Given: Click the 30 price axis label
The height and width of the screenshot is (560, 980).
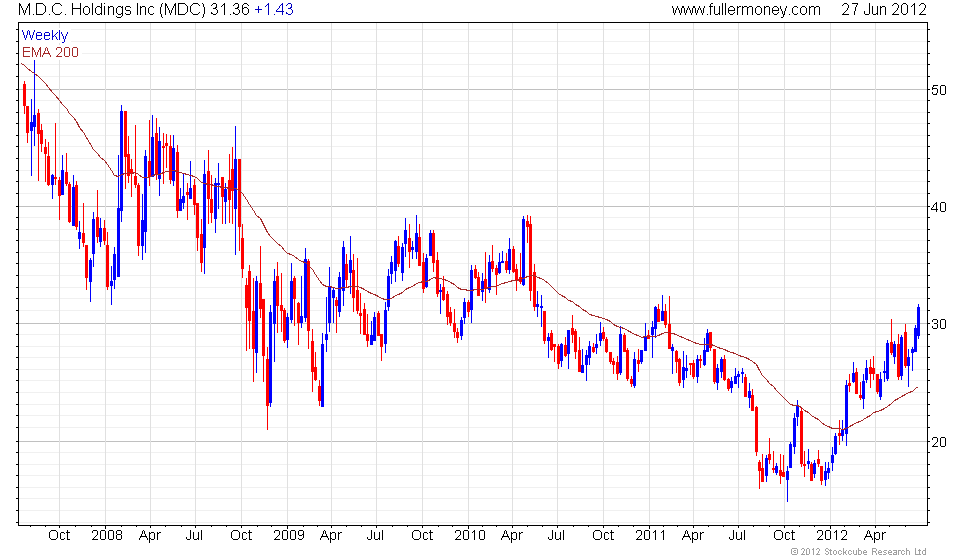Looking at the screenshot, I should (x=939, y=324).
